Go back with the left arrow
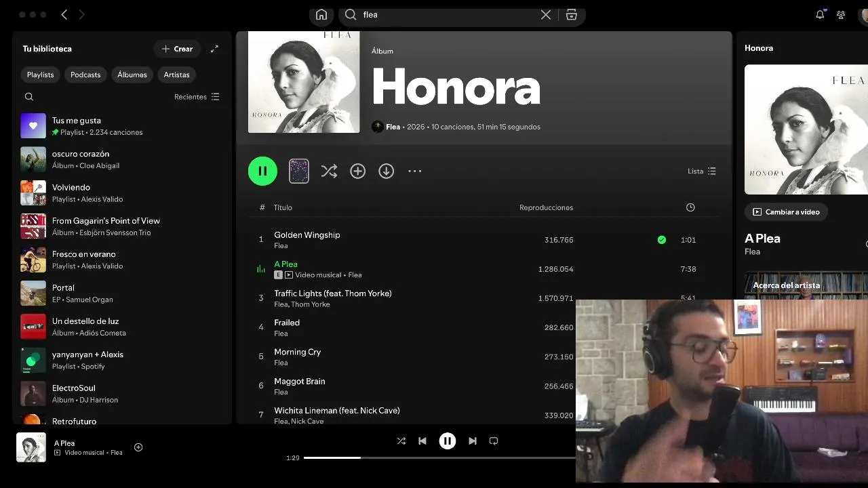 [x=64, y=14]
